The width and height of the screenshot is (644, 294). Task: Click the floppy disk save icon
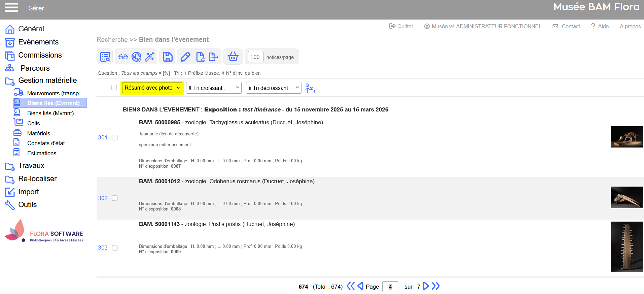pyautogui.click(x=168, y=57)
